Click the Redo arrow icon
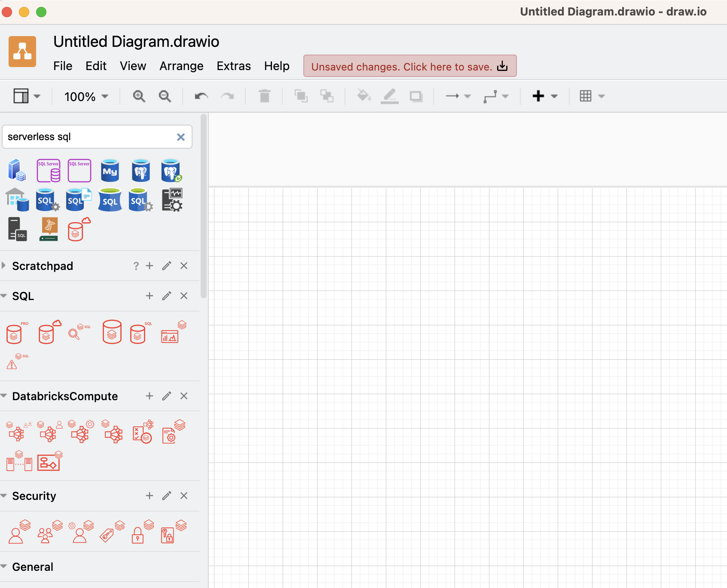This screenshot has height=588, width=727. [x=227, y=96]
